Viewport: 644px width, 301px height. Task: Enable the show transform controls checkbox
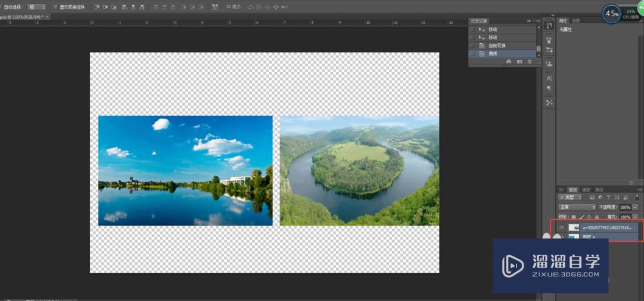[55, 7]
